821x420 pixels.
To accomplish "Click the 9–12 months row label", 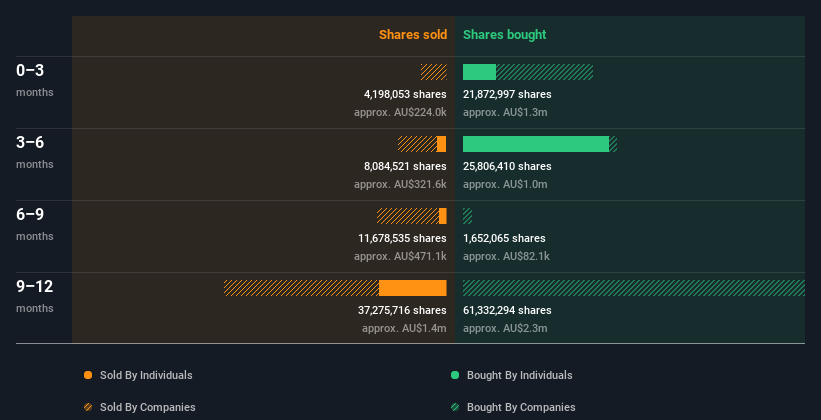I will 35,296.
